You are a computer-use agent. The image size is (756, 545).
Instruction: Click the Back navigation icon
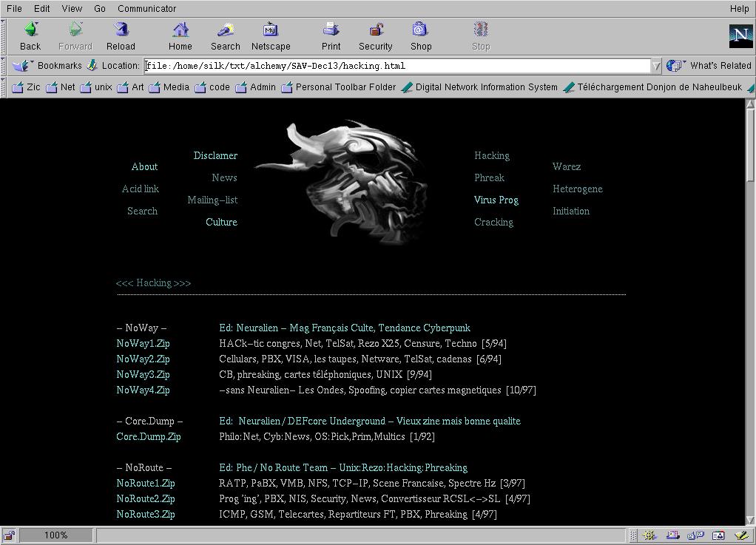pos(30,35)
